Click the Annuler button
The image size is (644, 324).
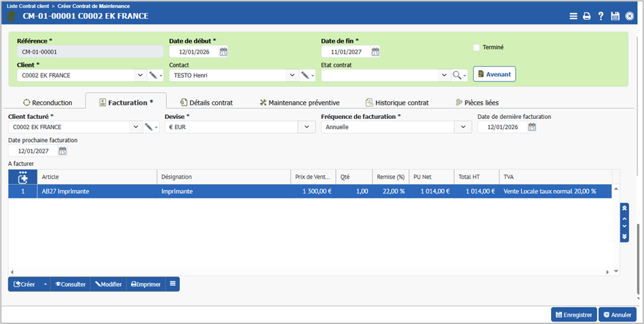(x=617, y=314)
